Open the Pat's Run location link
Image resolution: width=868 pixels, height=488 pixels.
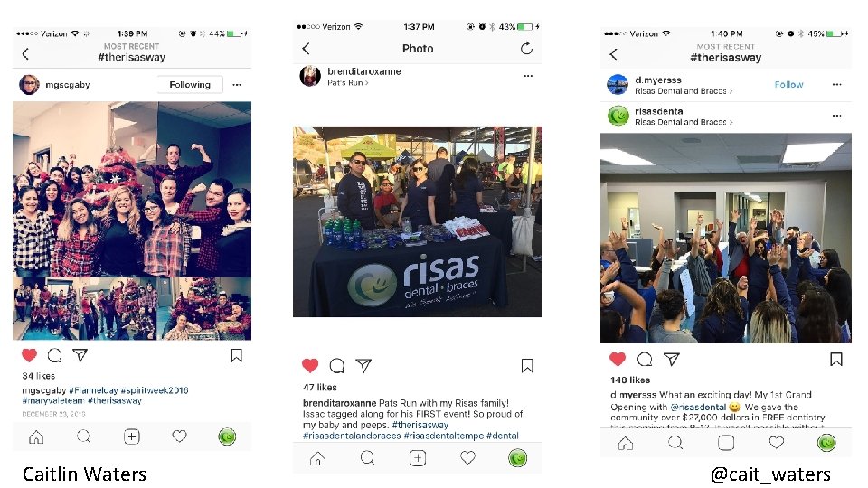point(347,83)
